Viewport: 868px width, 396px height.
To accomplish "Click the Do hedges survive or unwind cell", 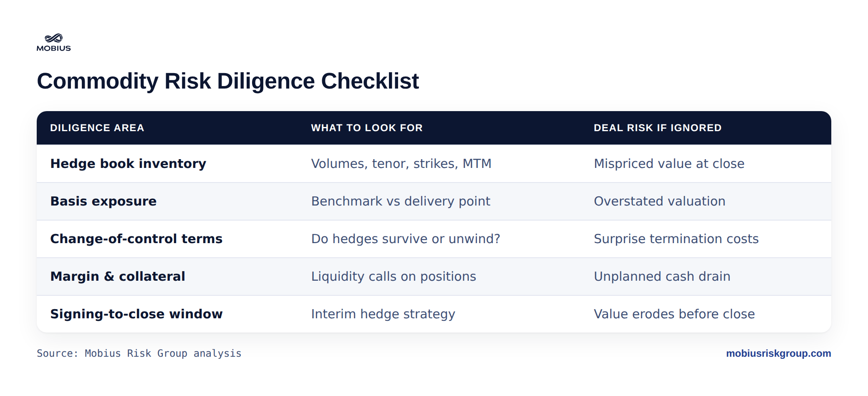I will (406, 239).
